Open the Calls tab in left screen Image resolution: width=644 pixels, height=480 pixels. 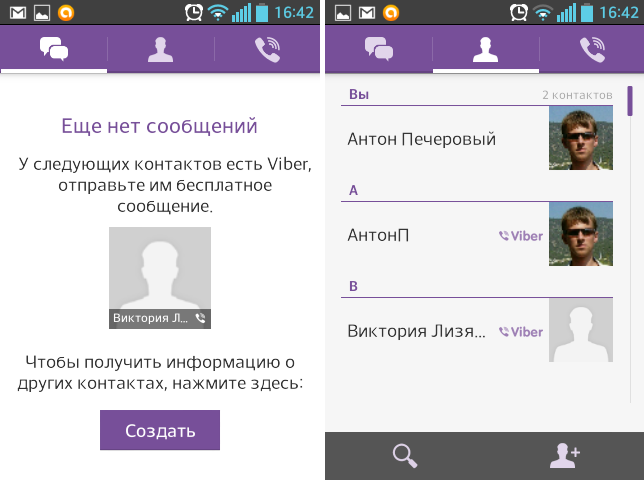(267, 49)
